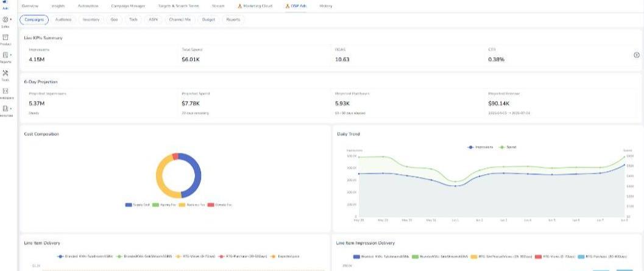
Task: Toggle RTG-SimProductViews bar legend item
Action: point(501,256)
